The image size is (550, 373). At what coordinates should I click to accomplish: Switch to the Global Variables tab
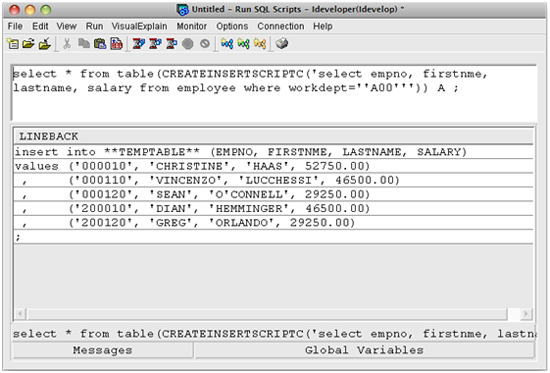(364, 350)
